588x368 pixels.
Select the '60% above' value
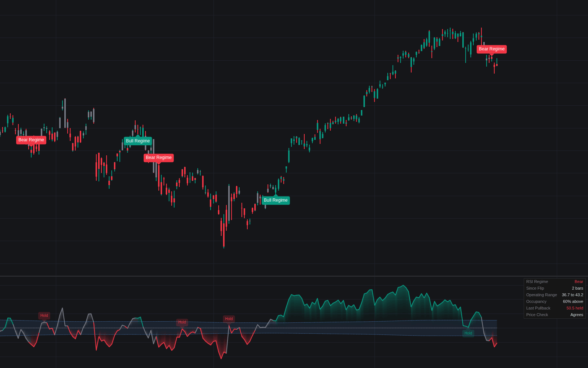[573, 301]
